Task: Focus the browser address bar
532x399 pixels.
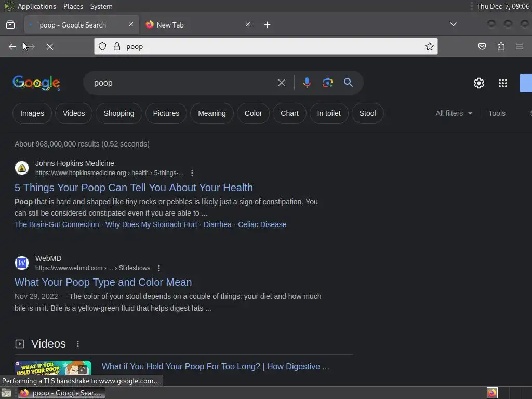Action: 265,46
